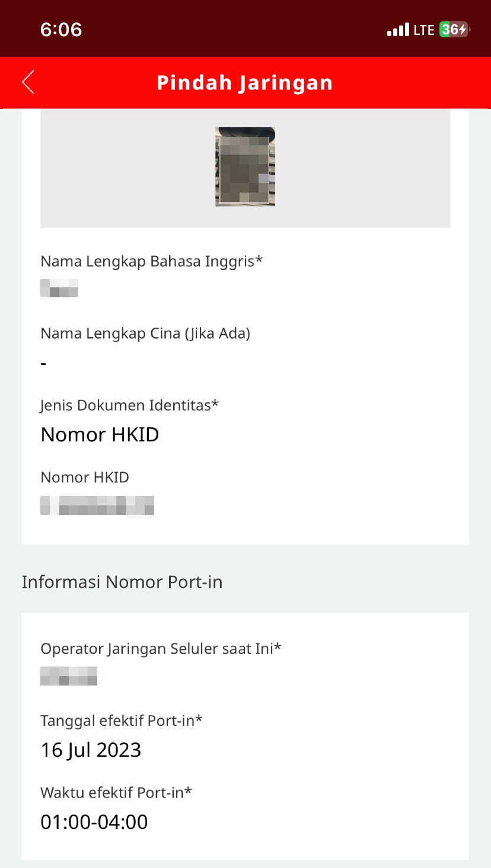Open the Nomor HKID document type dropdown

pos(100,435)
